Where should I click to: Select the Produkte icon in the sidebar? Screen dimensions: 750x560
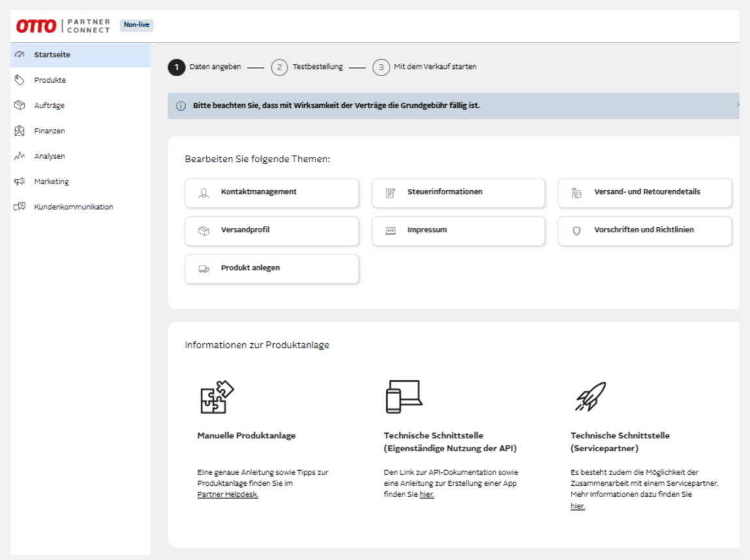[x=20, y=80]
